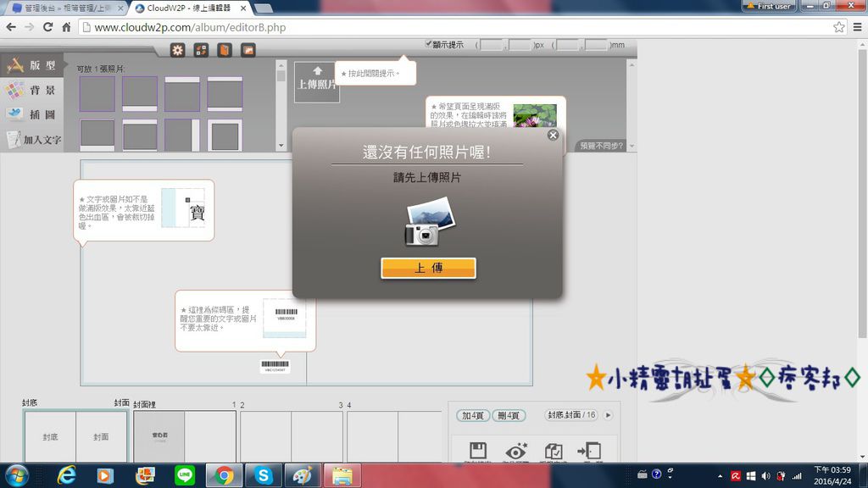Click the 加4頁 add pages button

(473, 415)
